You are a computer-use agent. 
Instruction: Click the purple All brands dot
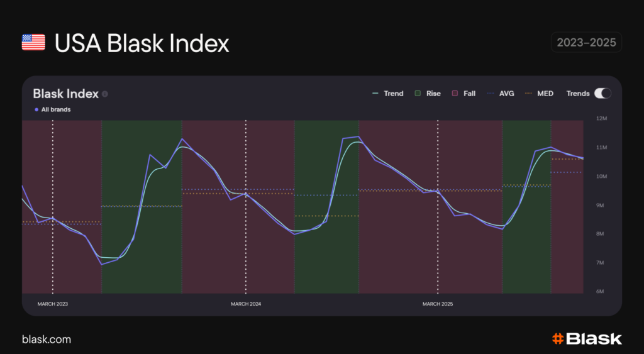(36, 109)
